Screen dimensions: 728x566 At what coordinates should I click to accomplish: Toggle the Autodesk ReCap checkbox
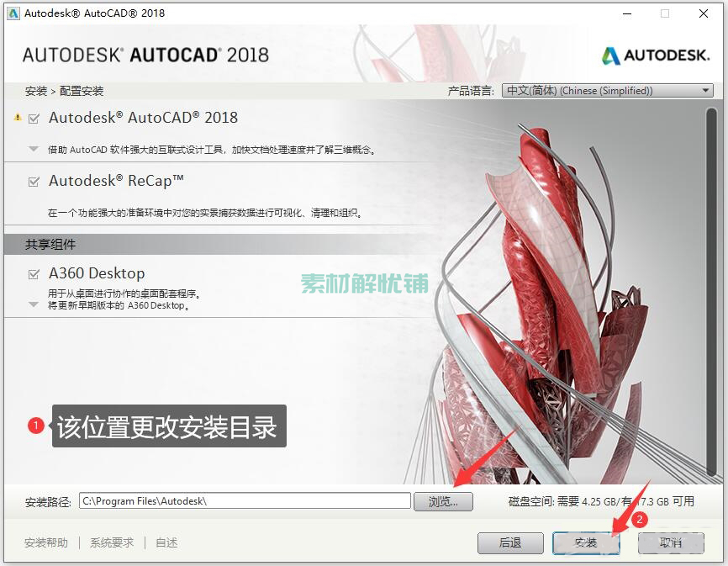click(34, 182)
